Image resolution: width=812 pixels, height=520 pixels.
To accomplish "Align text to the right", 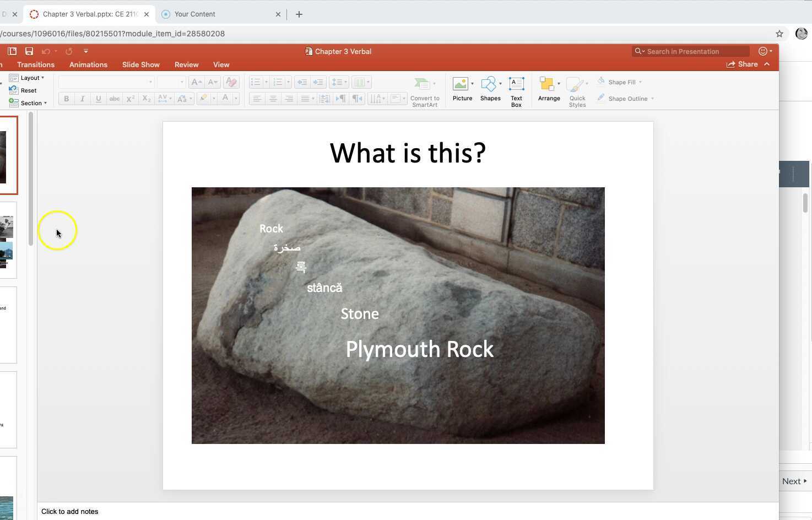I will pos(289,99).
